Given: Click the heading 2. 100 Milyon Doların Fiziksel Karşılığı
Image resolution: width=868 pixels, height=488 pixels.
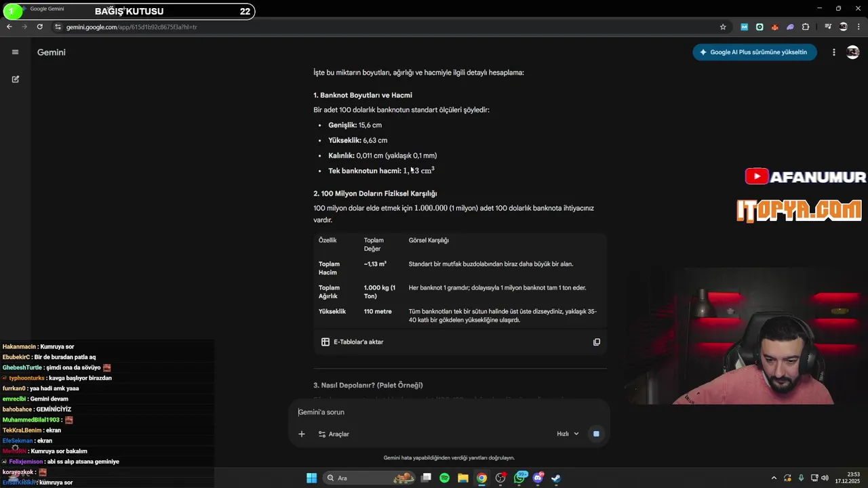Looking at the screenshot, I should click(x=375, y=193).
